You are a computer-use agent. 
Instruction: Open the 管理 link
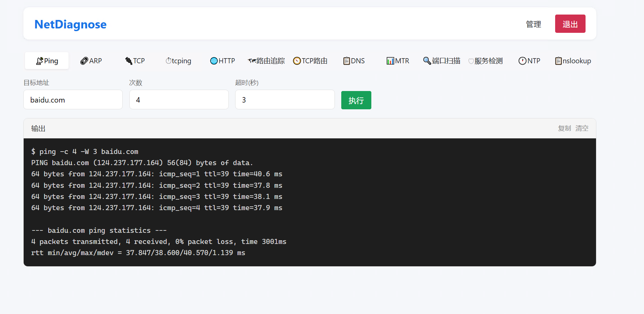pyautogui.click(x=534, y=24)
